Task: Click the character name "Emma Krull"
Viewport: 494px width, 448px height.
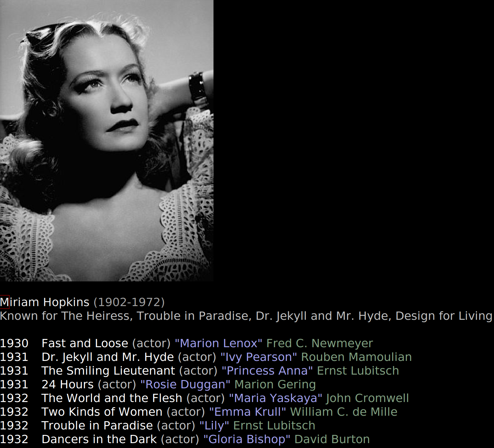Action: (248, 412)
